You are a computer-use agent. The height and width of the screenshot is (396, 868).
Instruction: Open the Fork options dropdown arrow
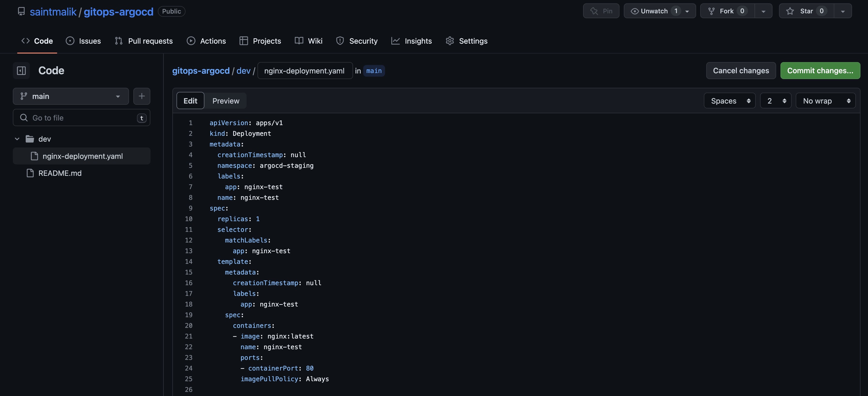pos(764,11)
